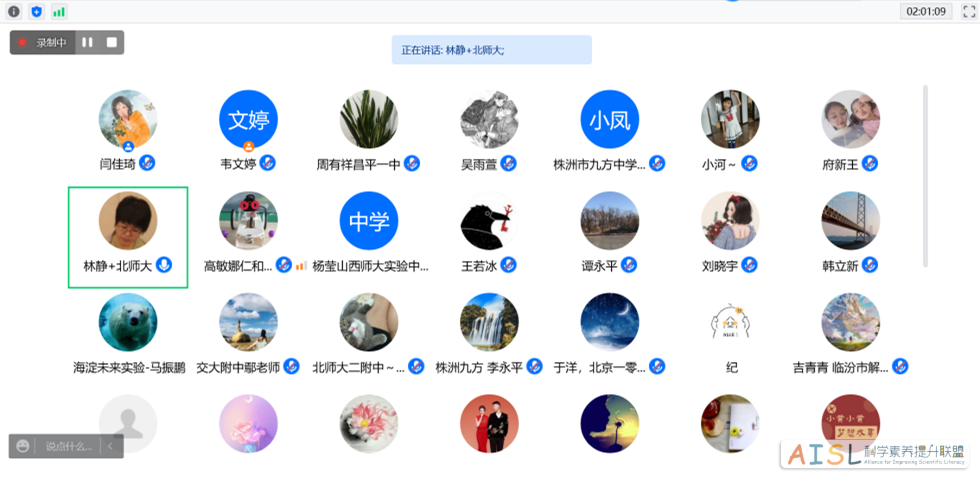Click the muted mic icon beside 谭永平
The width and height of the screenshot is (980, 481).
pyautogui.click(x=629, y=265)
